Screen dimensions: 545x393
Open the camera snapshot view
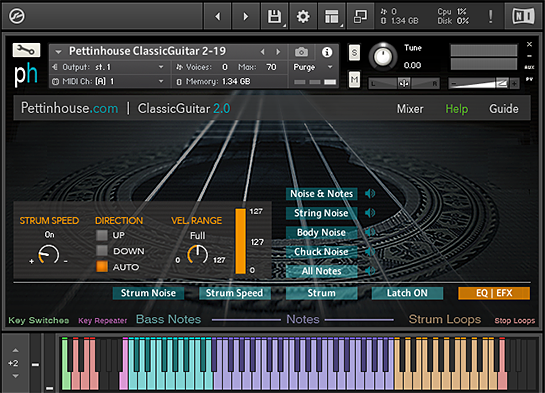pyautogui.click(x=301, y=52)
